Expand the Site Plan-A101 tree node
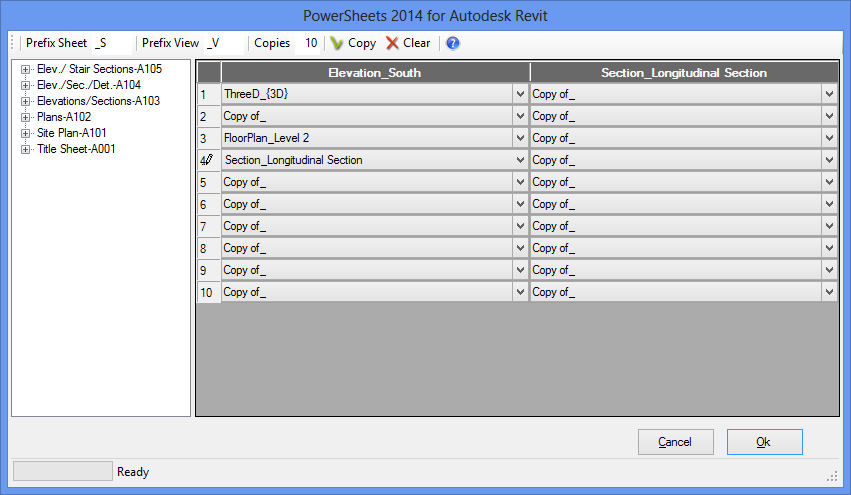 point(25,133)
